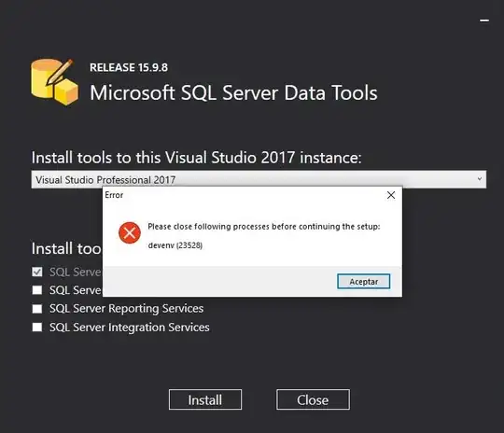Open the Visual Studio instance dropdown arrow
This screenshot has width=504, height=433.
(x=479, y=179)
